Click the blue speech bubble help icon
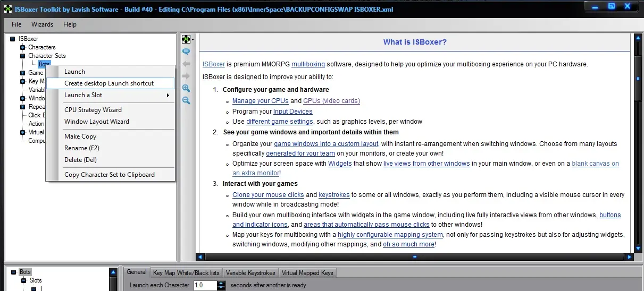Screen dimensions: 644x291 click(x=186, y=52)
